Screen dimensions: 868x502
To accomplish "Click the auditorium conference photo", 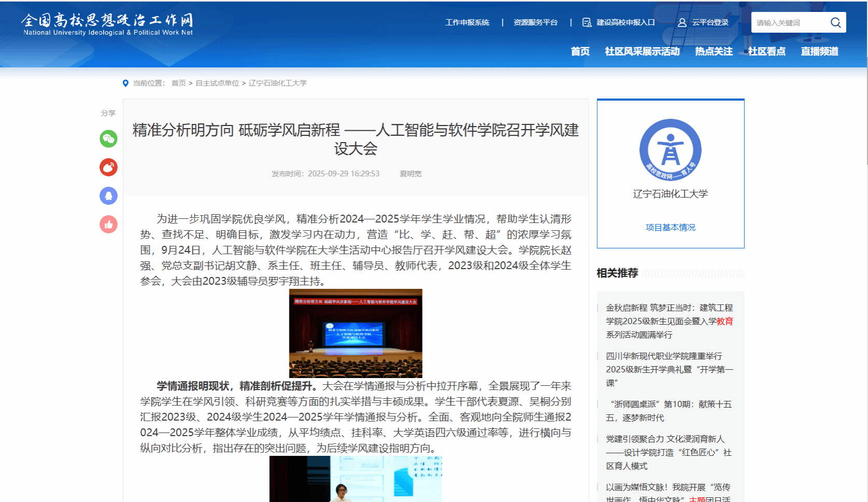I will point(355,333).
